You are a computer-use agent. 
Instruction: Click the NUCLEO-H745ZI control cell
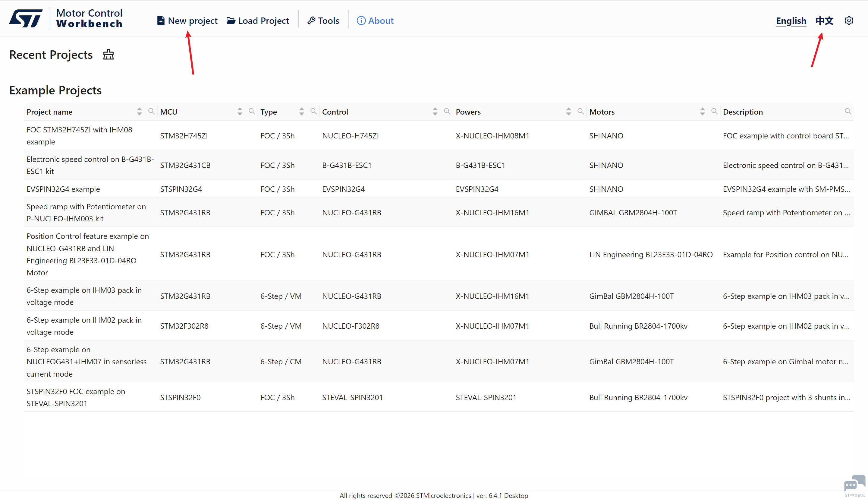tap(351, 136)
